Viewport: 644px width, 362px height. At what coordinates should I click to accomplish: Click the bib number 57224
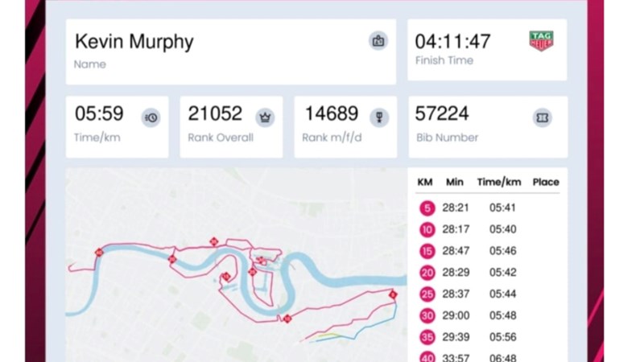pos(442,114)
